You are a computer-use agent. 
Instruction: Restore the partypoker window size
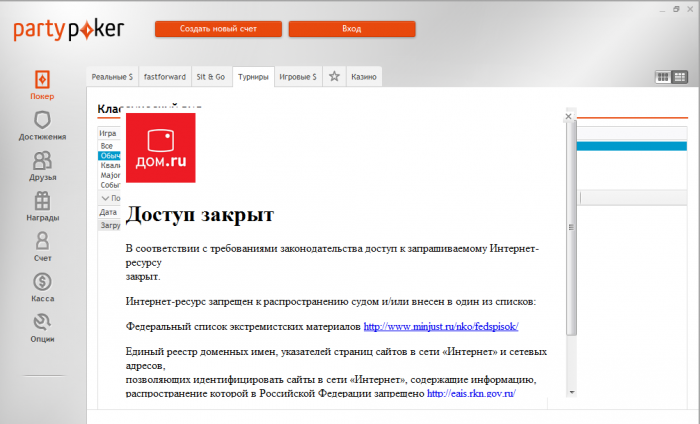pos(676,9)
